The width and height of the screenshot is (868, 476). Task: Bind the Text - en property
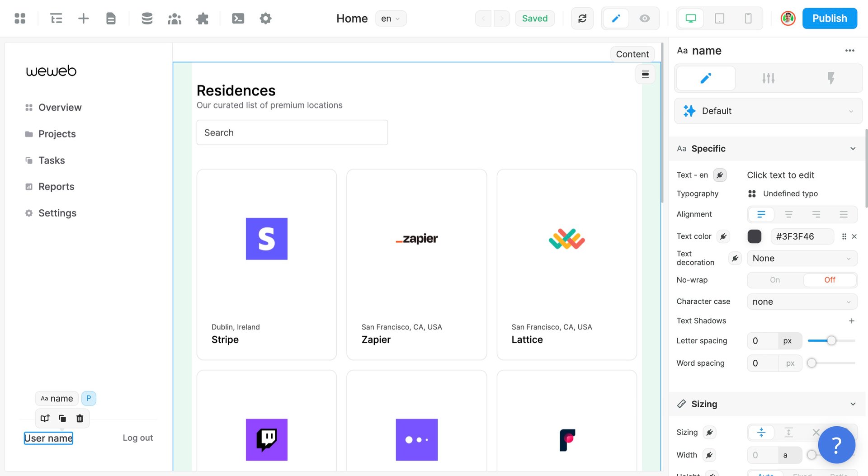point(720,175)
